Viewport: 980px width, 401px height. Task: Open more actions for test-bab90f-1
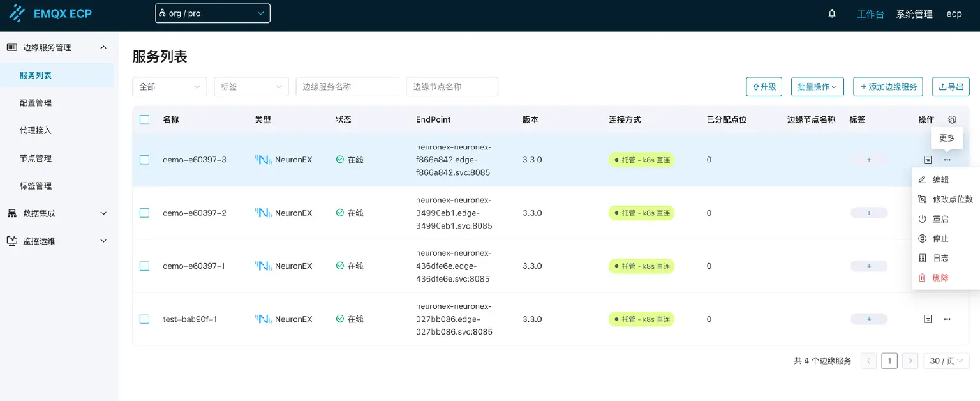947,319
